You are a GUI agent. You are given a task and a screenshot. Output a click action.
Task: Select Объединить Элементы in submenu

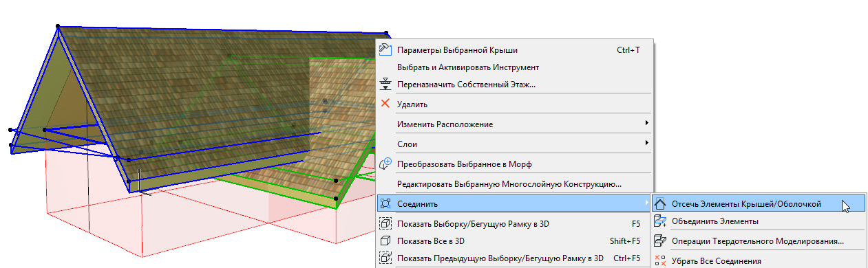pyautogui.click(x=759, y=221)
